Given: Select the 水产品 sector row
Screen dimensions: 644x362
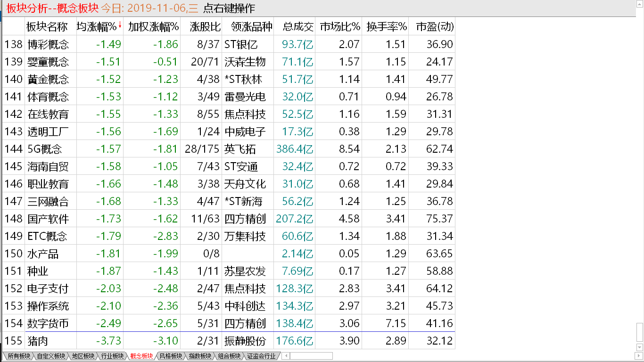Looking at the screenshot, I should point(229,254).
